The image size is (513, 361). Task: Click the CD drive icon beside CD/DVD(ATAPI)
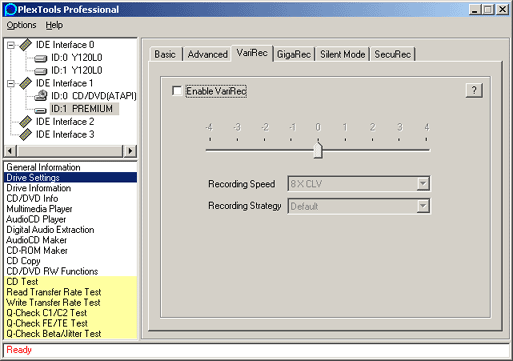41,96
